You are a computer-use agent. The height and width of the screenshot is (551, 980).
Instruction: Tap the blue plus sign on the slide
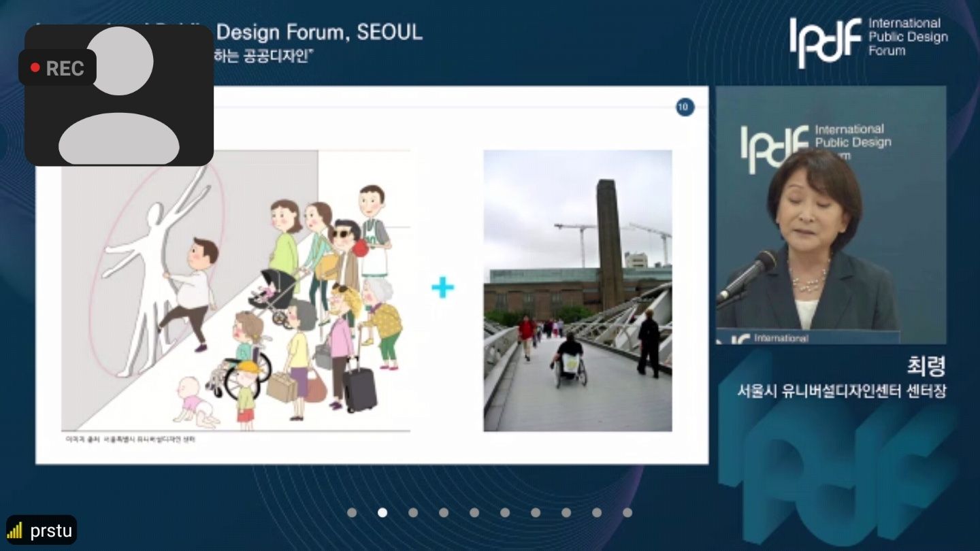click(443, 288)
